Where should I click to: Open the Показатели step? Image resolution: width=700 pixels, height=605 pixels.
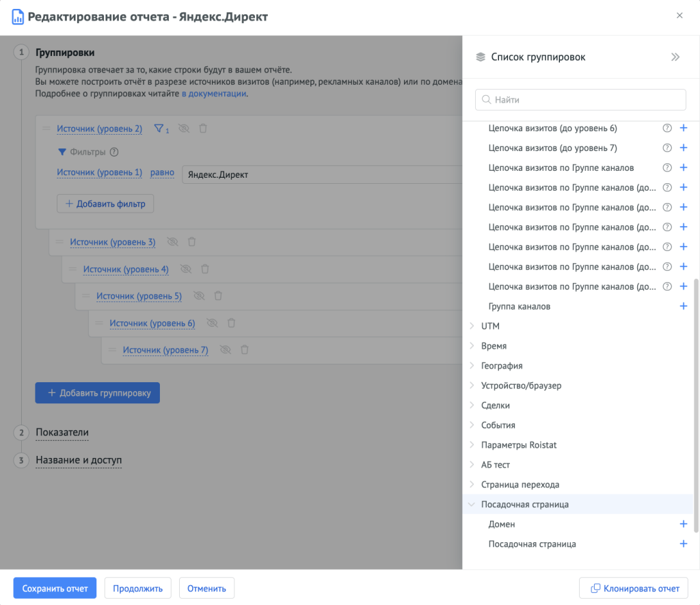62,433
